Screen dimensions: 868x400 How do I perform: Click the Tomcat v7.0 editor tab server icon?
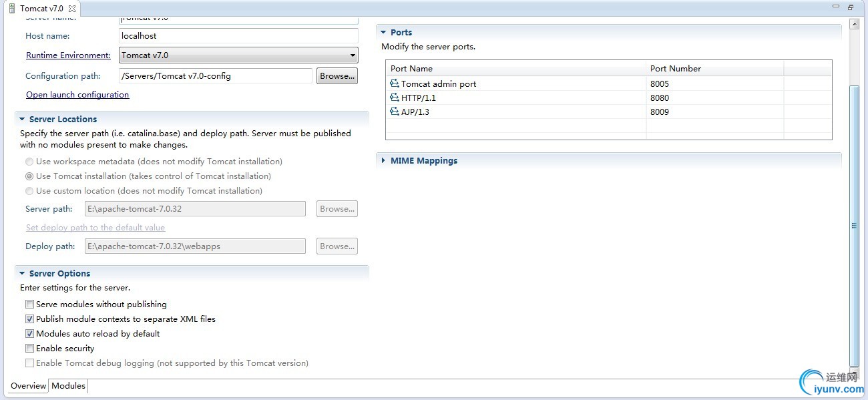(12, 9)
